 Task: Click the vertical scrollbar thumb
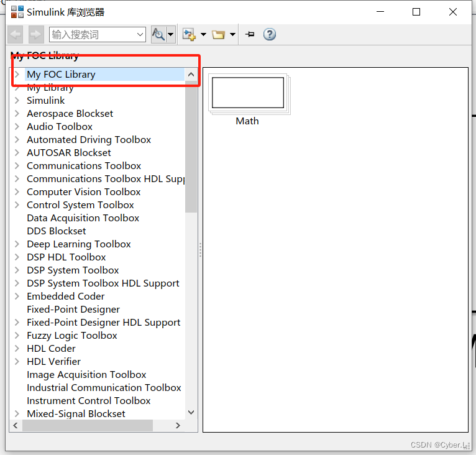click(x=191, y=147)
